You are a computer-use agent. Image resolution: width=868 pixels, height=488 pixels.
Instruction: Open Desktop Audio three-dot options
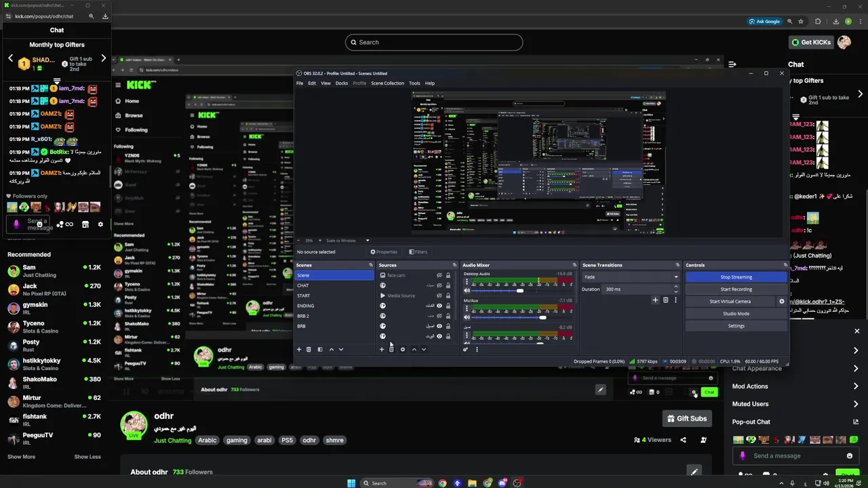point(467,281)
